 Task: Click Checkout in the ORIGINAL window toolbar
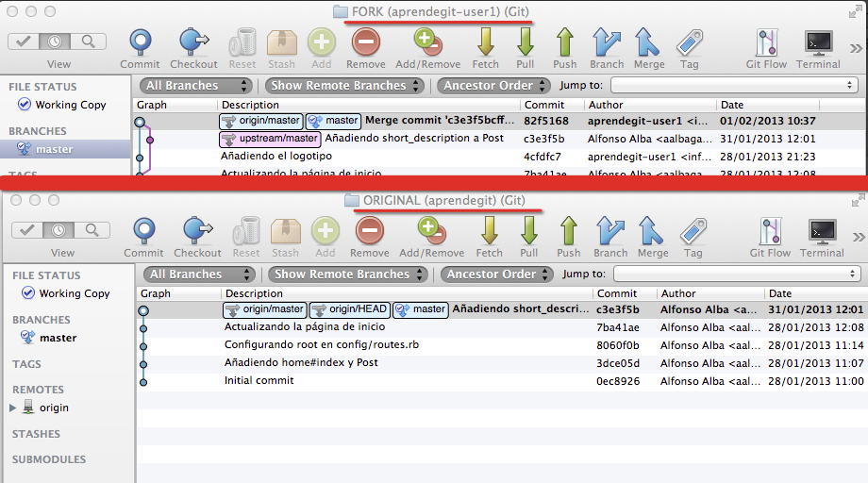197,232
